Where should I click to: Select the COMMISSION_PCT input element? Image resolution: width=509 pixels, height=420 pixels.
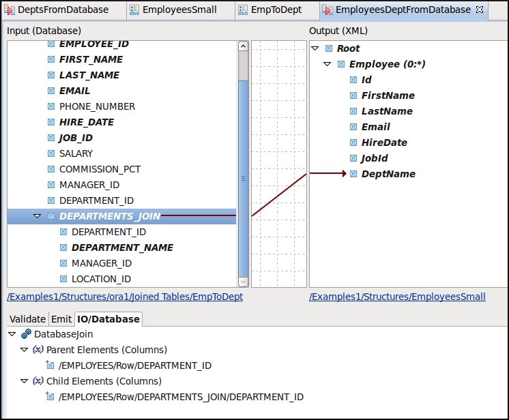pos(100,169)
